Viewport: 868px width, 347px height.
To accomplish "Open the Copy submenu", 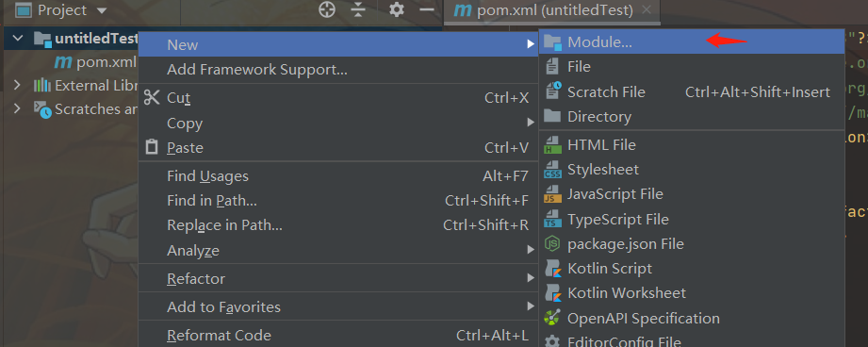I will click(x=338, y=123).
